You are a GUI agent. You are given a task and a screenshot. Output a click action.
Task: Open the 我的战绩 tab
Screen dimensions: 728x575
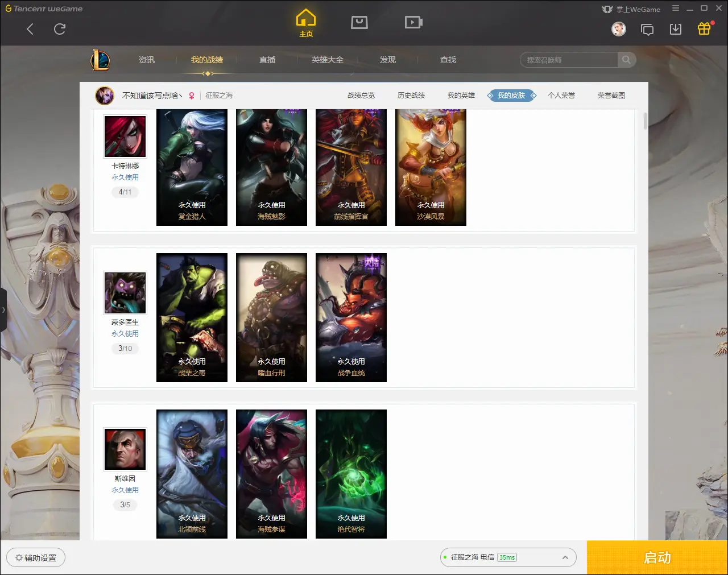point(207,60)
